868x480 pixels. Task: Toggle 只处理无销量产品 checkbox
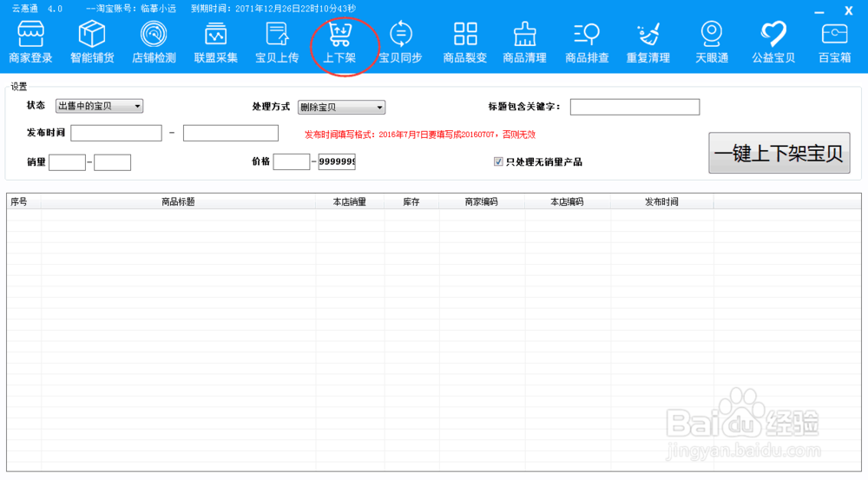(498, 161)
